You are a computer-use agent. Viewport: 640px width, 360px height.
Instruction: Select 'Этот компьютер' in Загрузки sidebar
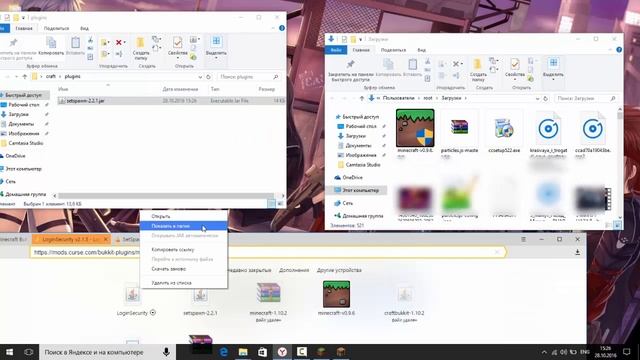pyautogui.click(x=360, y=190)
